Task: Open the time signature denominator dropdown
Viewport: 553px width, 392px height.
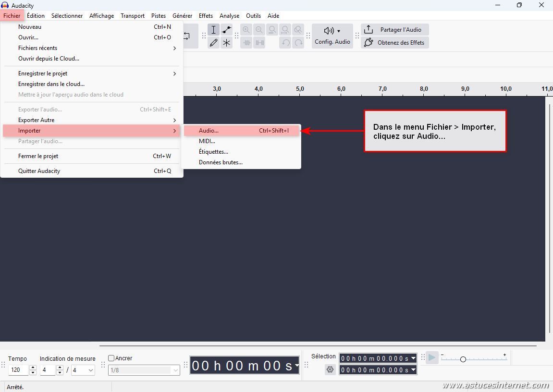Action: pyautogui.click(x=83, y=370)
